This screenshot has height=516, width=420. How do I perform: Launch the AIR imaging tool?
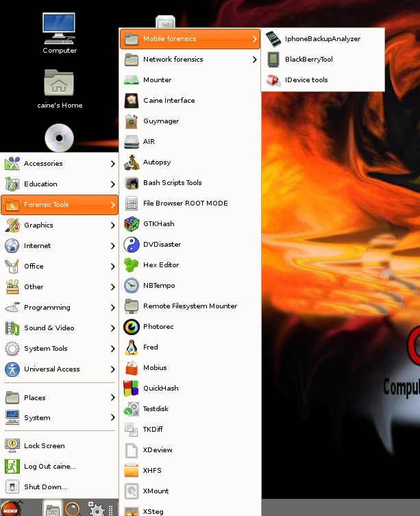click(190, 141)
